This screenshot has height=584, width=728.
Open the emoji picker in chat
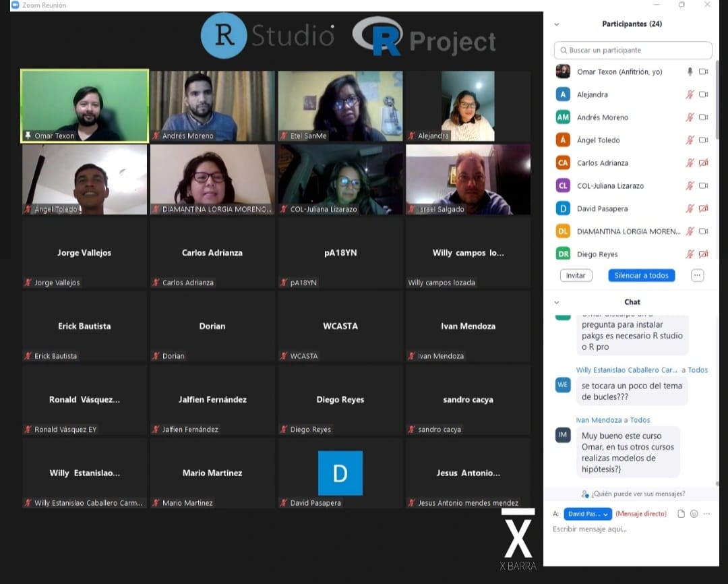point(694,514)
